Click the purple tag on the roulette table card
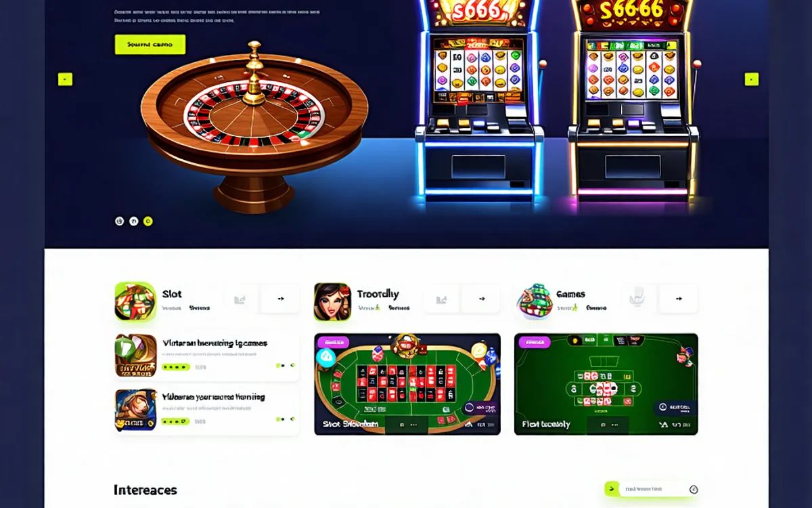Image resolution: width=812 pixels, height=508 pixels. [333, 343]
